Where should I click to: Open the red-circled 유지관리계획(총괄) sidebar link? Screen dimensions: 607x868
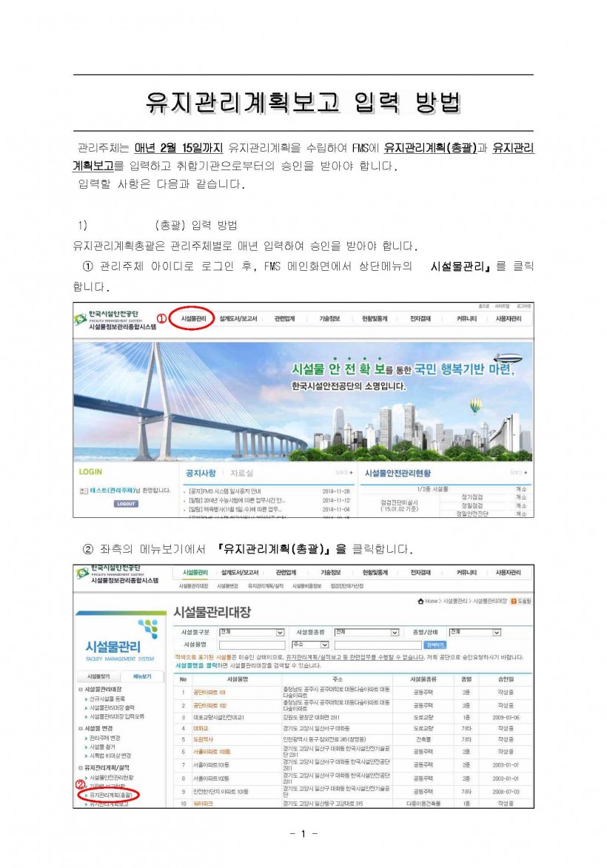click(110, 795)
